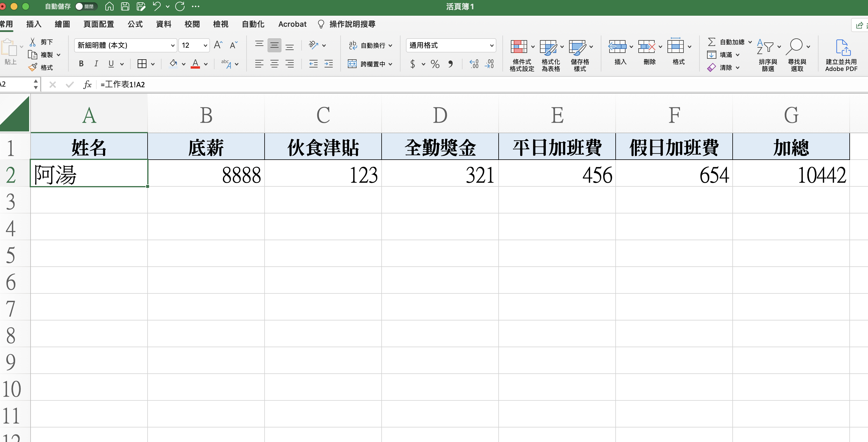Click the Increase decimal places icon
The height and width of the screenshot is (442, 868).
pyautogui.click(x=474, y=64)
